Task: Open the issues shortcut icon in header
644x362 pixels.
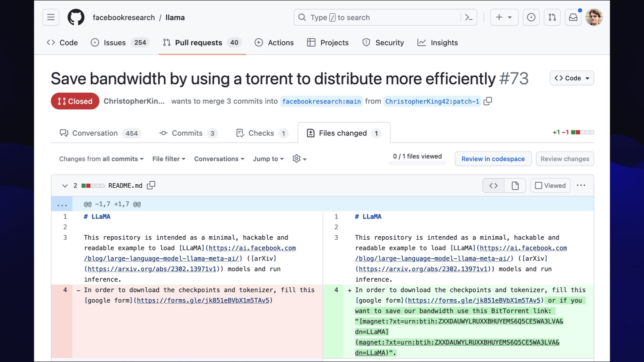Action: click(531, 17)
